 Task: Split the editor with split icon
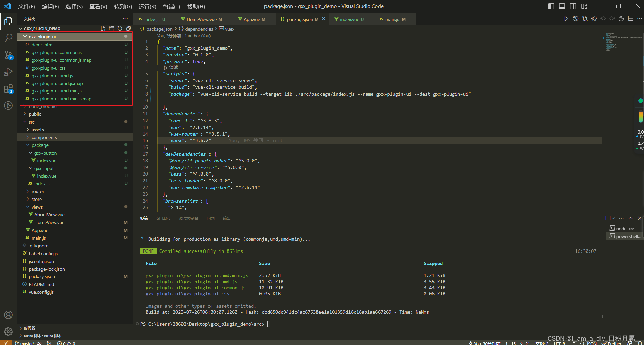click(x=631, y=19)
